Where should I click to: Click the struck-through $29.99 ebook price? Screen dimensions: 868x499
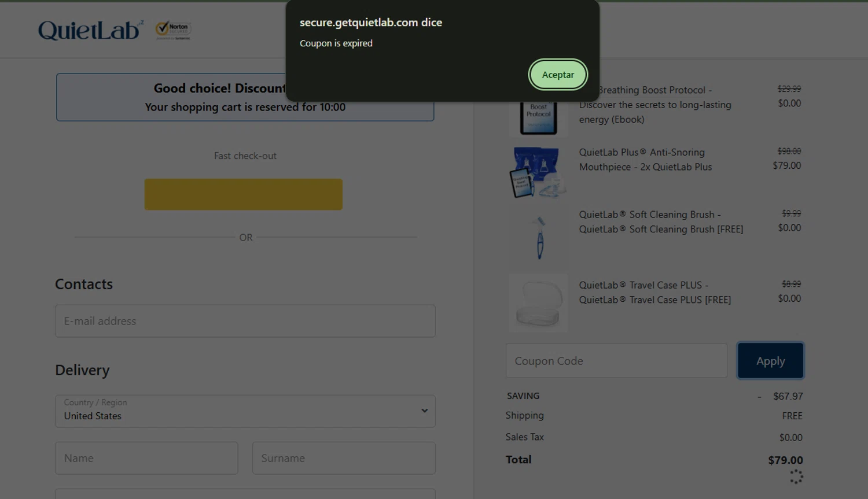point(789,88)
